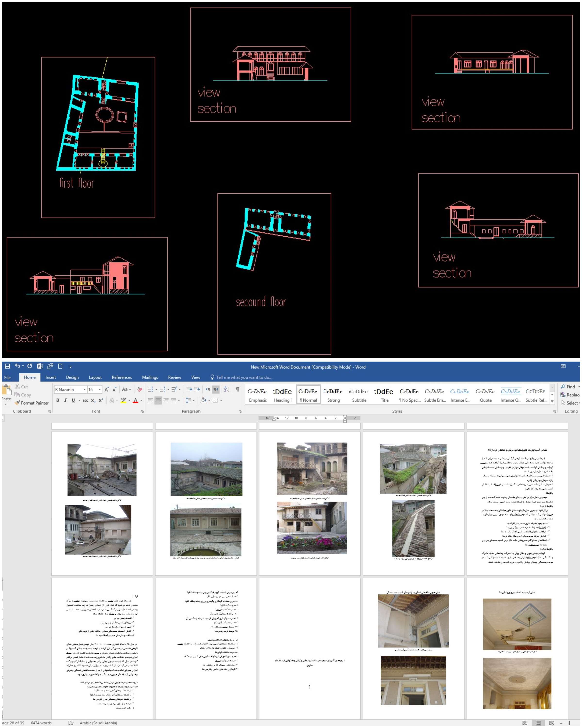This screenshot has height=728, width=582.
Task: Click the Grow Font size icon
Action: pos(107,389)
